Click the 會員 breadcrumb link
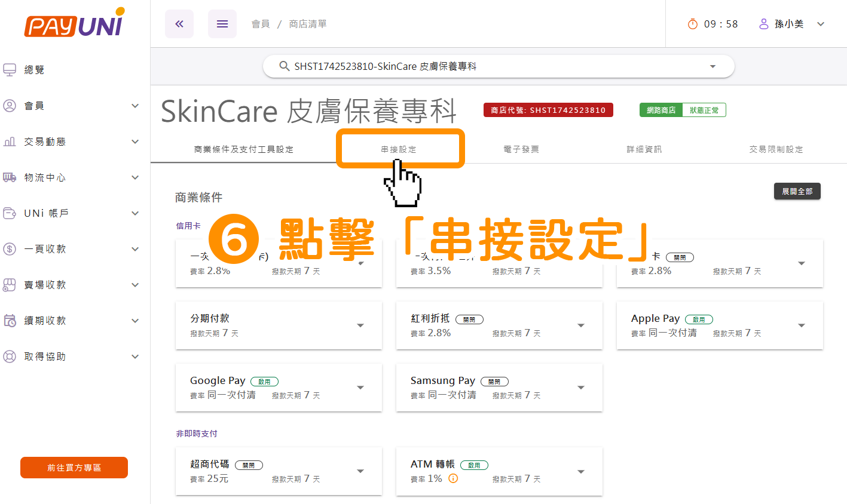 click(x=261, y=24)
